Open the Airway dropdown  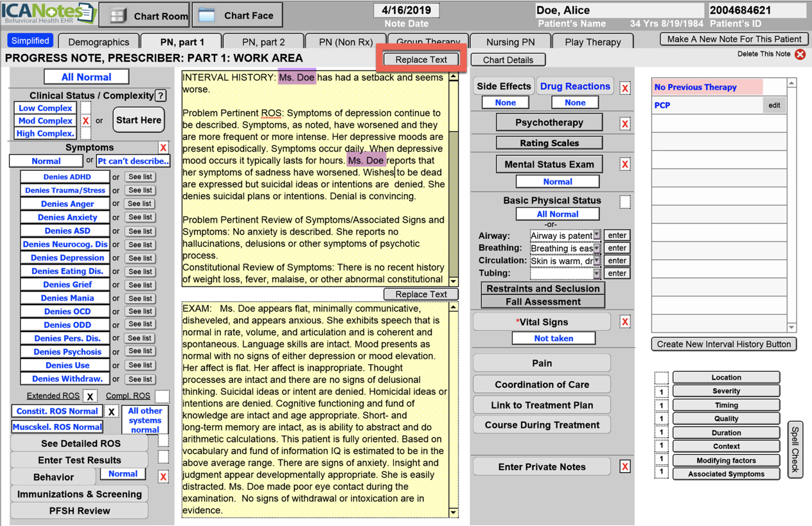click(x=597, y=236)
